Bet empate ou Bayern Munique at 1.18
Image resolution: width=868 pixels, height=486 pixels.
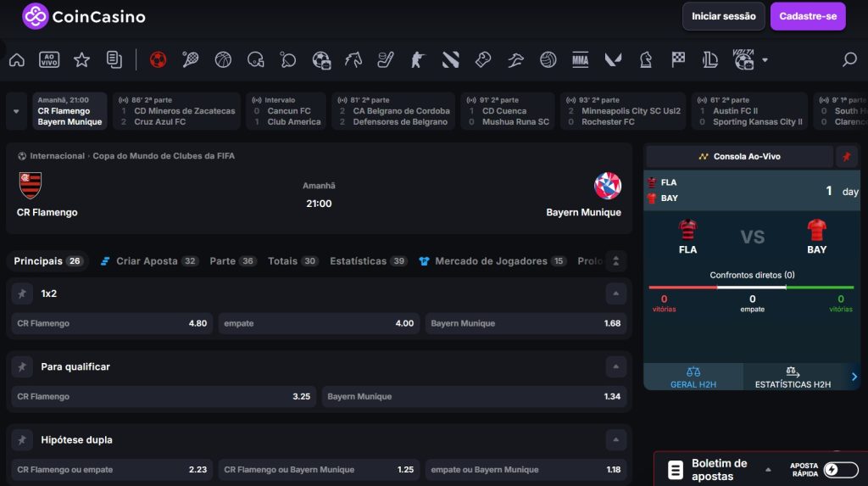(526, 470)
